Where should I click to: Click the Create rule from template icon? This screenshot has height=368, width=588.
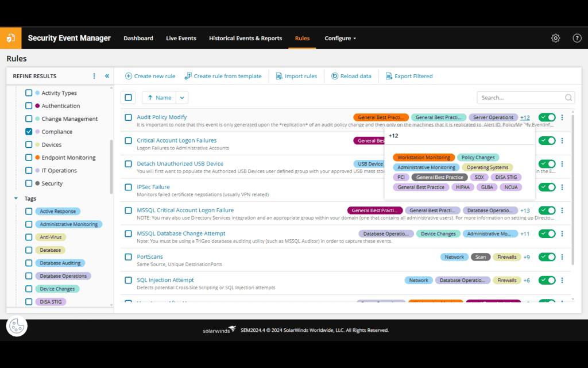pyautogui.click(x=188, y=76)
